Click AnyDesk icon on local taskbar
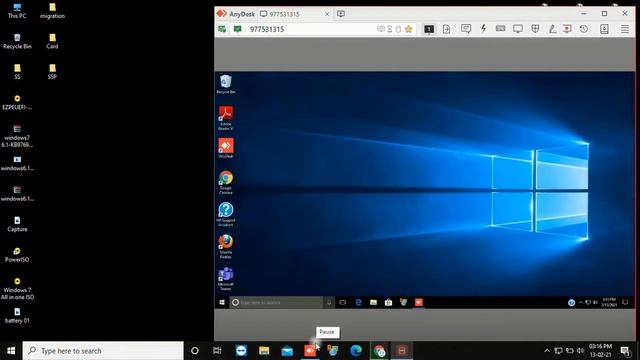The image size is (640, 360). pyautogui.click(x=310, y=351)
